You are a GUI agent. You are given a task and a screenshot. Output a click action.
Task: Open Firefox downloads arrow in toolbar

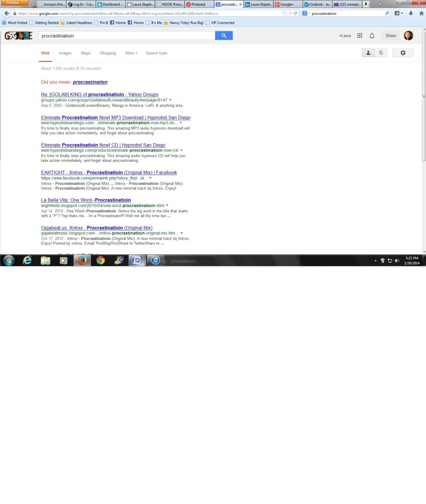410,13
